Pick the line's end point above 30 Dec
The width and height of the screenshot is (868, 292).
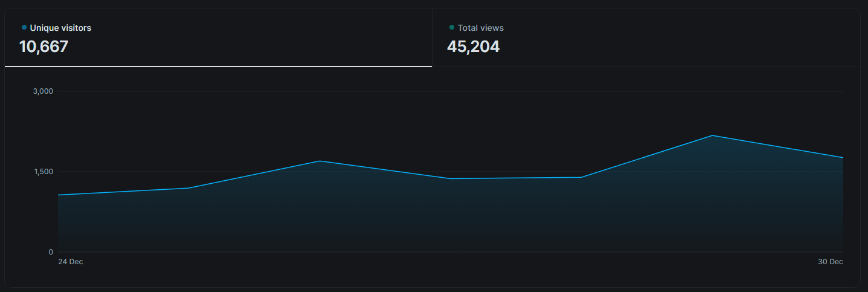click(842, 158)
